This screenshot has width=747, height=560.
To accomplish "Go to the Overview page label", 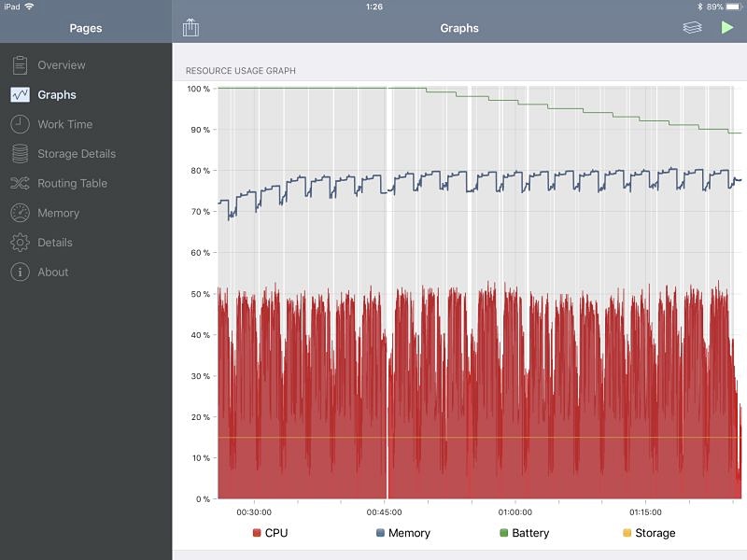I will [62, 65].
